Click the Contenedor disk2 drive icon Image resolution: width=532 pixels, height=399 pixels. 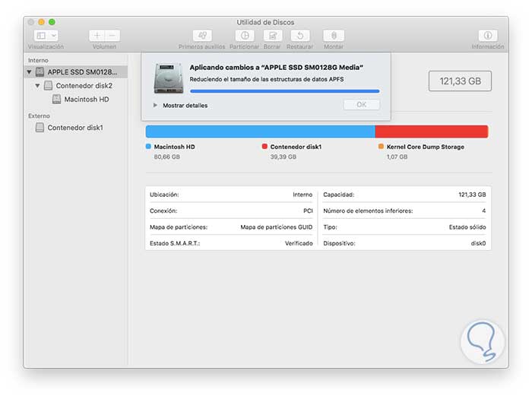[49, 85]
